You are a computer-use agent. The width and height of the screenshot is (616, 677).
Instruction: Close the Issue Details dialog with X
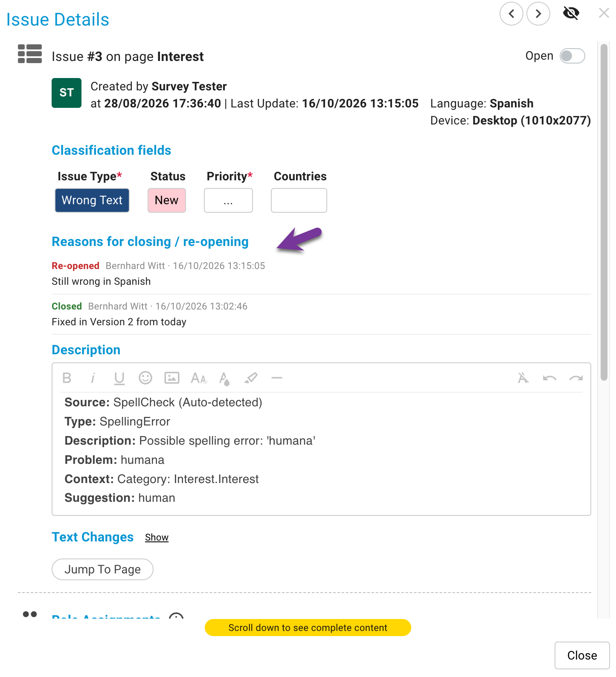(x=604, y=13)
